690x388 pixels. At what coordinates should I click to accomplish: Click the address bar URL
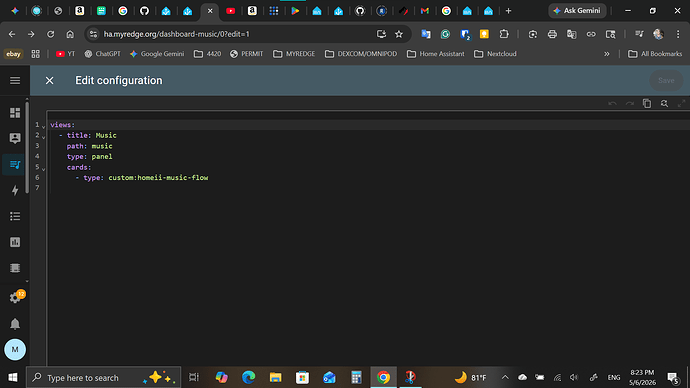176,34
